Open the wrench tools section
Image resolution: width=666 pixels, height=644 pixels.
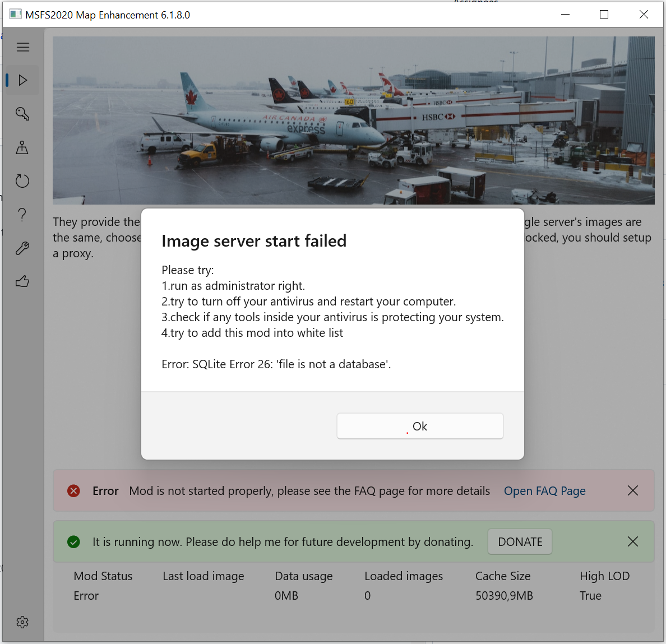pyautogui.click(x=22, y=248)
